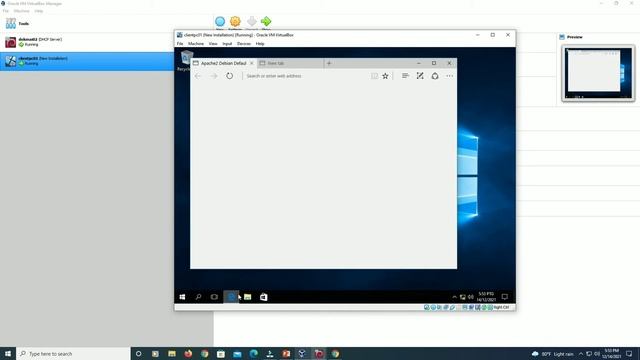Click the New machine icon in VirtualBox Manager
The image size is (640, 360).
[220, 22]
